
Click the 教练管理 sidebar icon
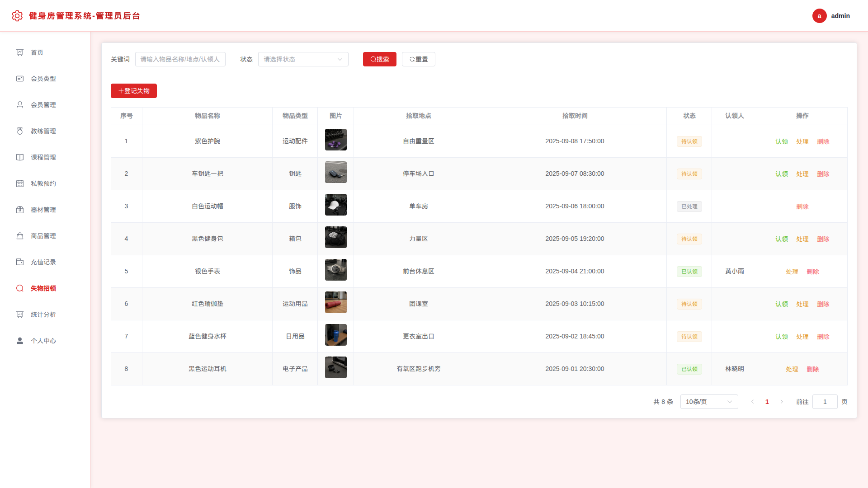[x=20, y=131]
